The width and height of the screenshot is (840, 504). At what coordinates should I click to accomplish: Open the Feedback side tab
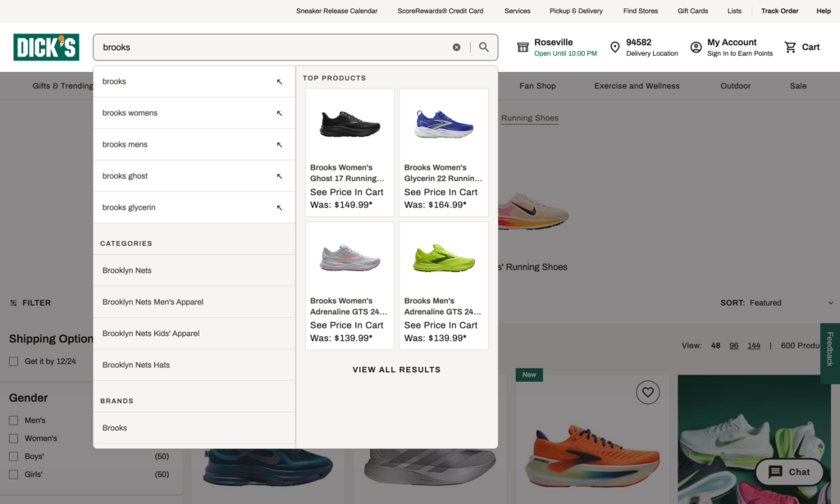pyautogui.click(x=830, y=353)
